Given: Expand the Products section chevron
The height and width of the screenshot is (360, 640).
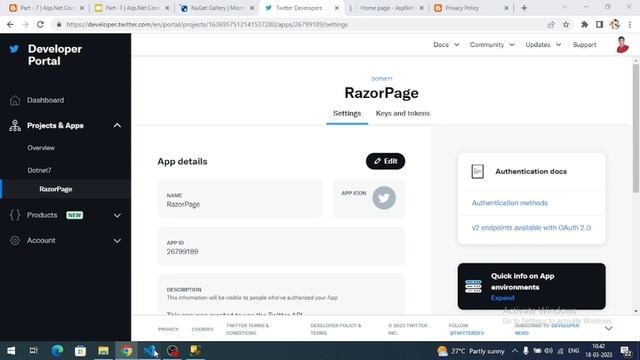Looking at the screenshot, I should tap(117, 215).
